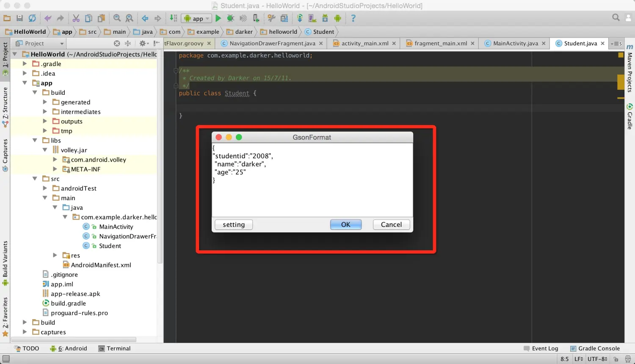
Task: Open the TODO tool window
Action: point(26,348)
